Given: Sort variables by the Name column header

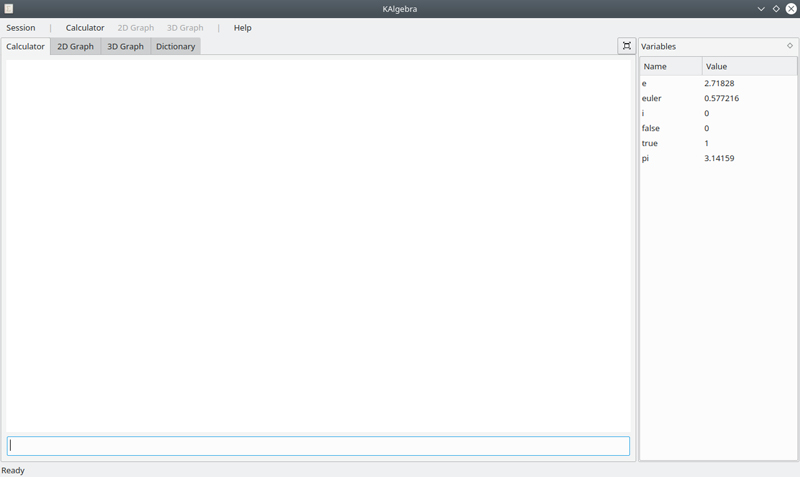Looking at the screenshot, I should 670,66.
